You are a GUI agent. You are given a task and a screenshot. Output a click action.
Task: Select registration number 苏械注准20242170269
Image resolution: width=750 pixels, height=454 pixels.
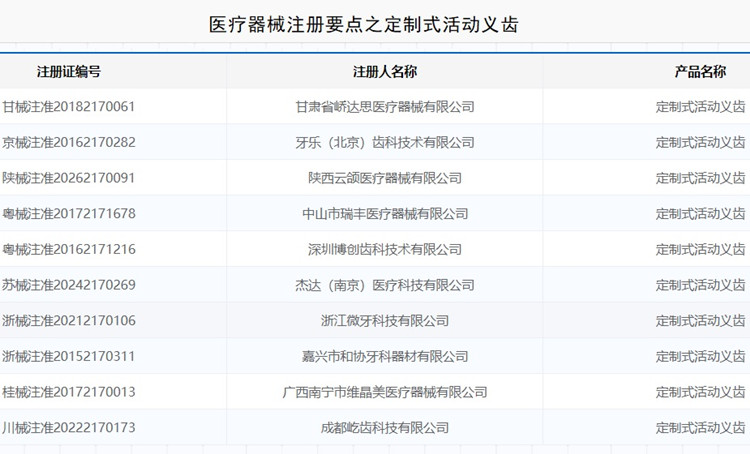(x=68, y=285)
